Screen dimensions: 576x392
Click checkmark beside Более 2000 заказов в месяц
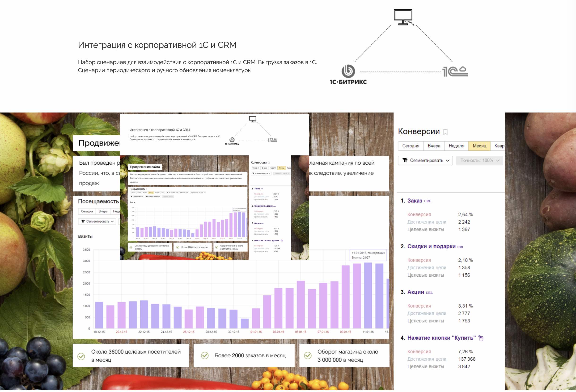tap(205, 355)
